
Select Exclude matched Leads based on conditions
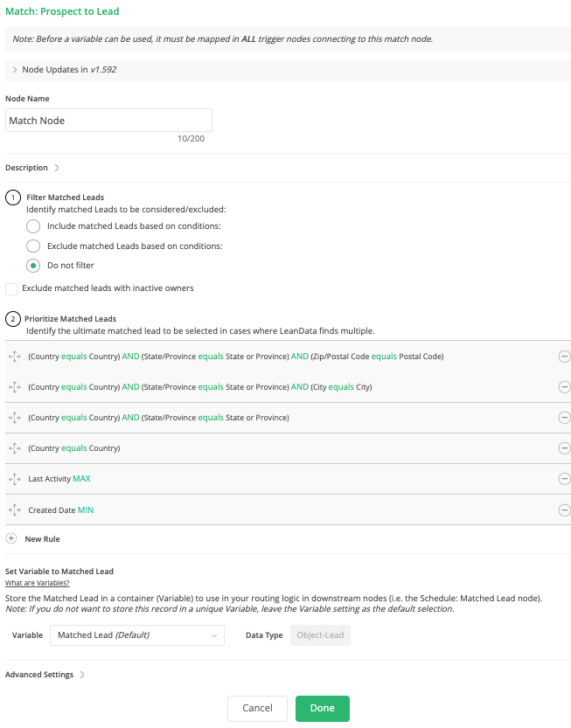point(33,246)
